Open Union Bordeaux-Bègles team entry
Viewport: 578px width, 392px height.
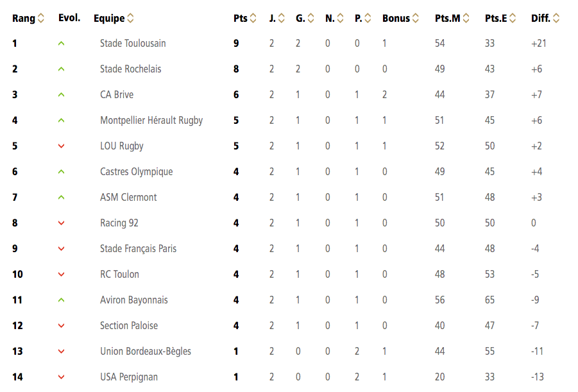point(146,352)
